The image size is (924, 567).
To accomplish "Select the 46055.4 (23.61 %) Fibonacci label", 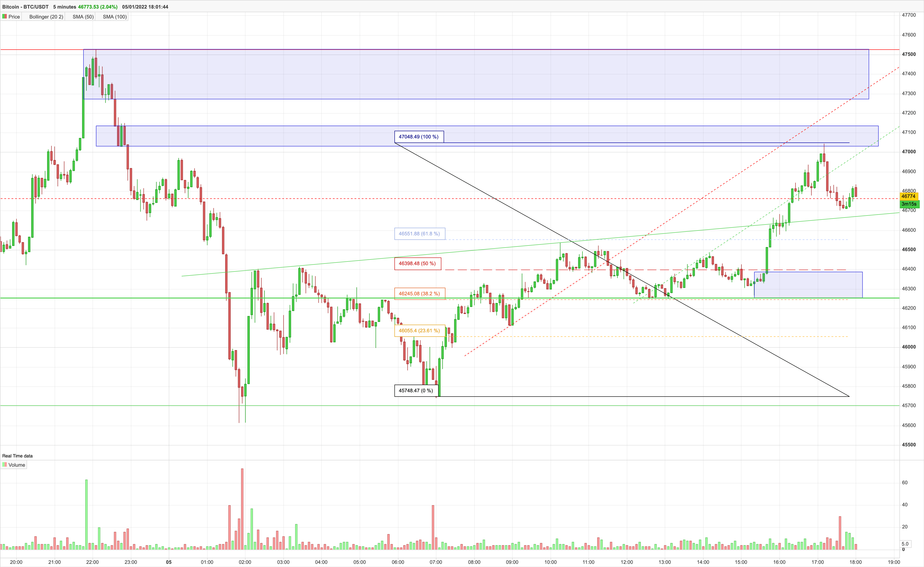I will click(420, 331).
